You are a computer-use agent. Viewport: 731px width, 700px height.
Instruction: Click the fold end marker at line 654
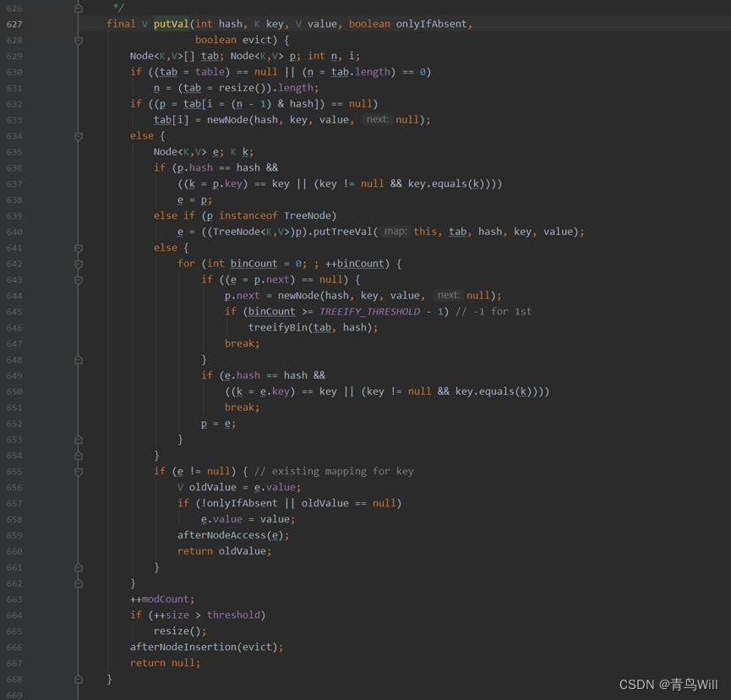coord(79,456)
